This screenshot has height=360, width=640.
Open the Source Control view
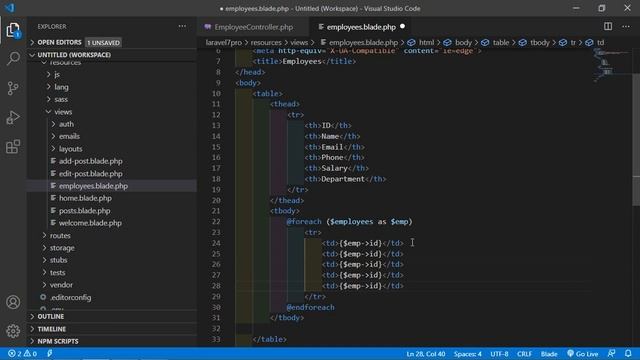point(13,88)
